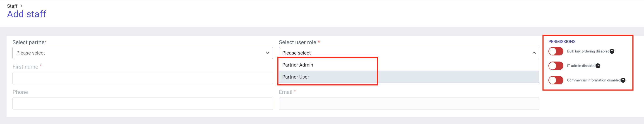Open the Select partner dropdown field
This screenshot has height=124, width=644.
tap(140, 53)
